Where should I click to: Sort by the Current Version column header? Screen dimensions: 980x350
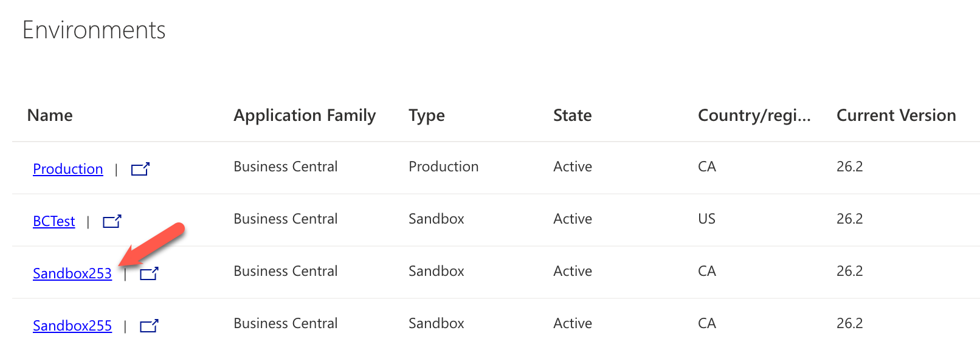896,115
